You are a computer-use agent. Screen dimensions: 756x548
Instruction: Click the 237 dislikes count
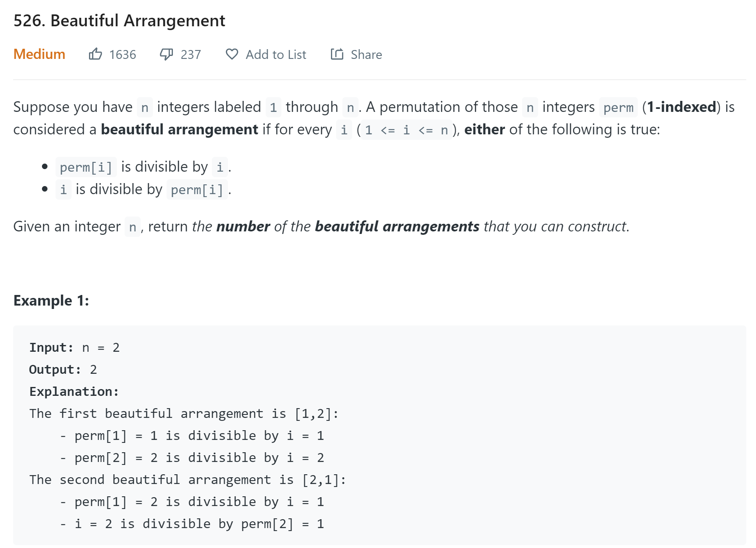[x=191, y=55]
